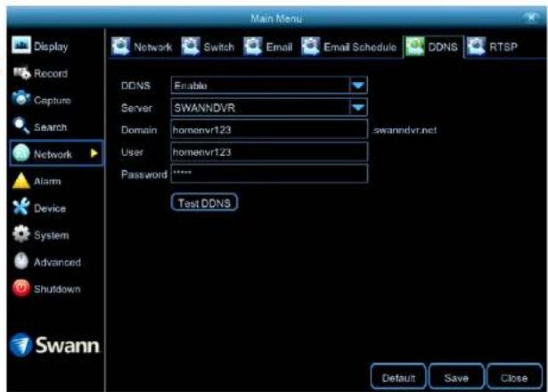This screenshot has width=548, height=392.
Task: Click the Record camera icon
Action: click(x=21, y=73)
